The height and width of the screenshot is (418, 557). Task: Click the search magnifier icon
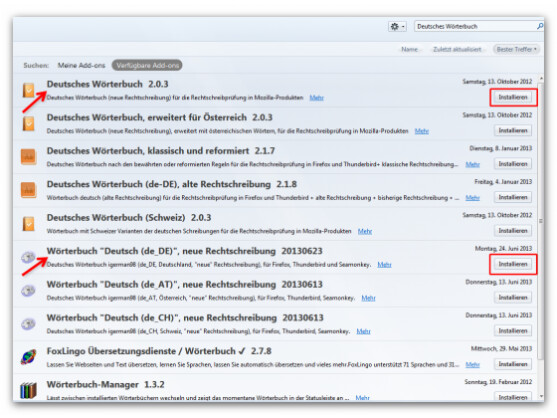(x=540, y=26)
